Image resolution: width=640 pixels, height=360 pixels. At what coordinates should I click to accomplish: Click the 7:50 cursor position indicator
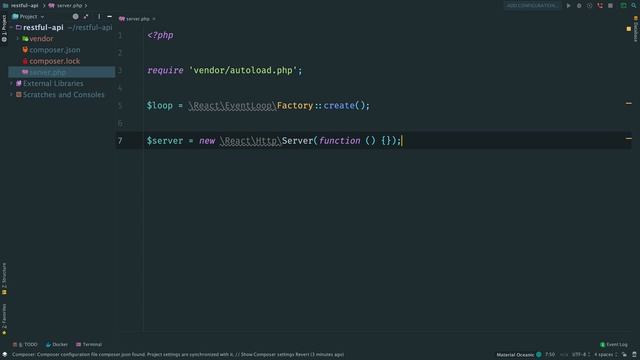click(x=550, y=355)
